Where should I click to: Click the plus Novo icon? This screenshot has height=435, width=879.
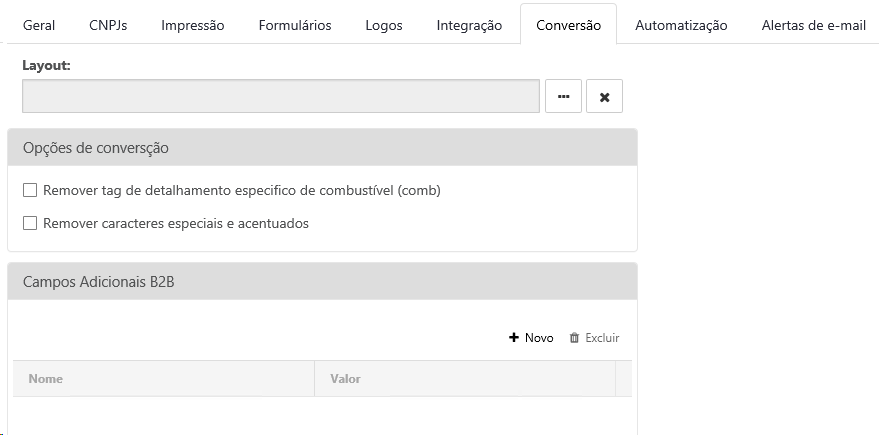pos(514,338)
